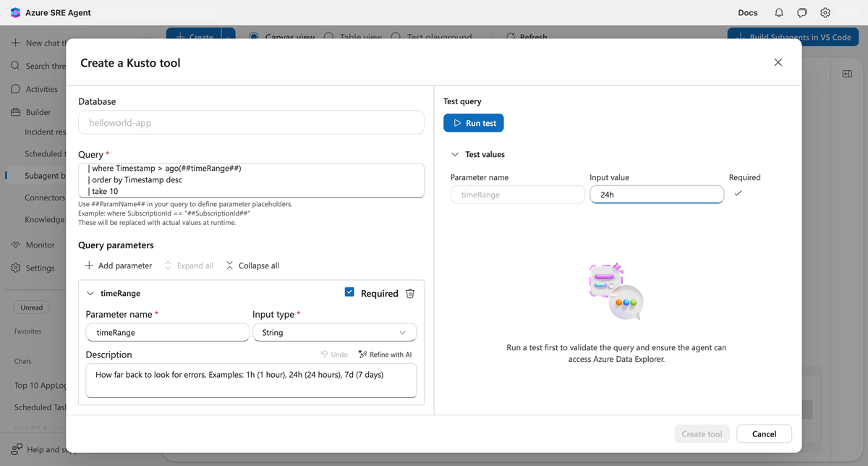Image resolution: width=868 pixels, height=466 pixels.
Task: Click the Query text area
Action: coord(251,180)
